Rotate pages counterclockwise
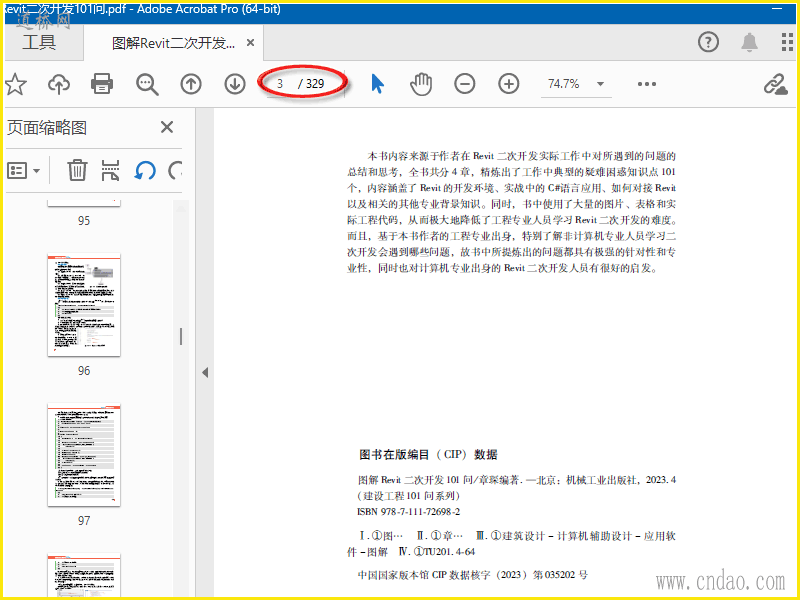 click(x=145, y=170)
